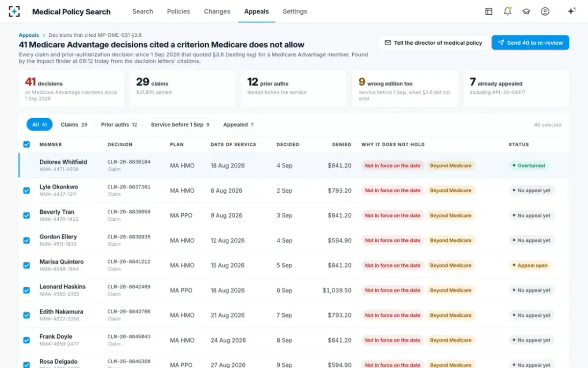Viewport: 588px width, 368px height.
Task: Click the Denied column header
Action: coord(342,145)
